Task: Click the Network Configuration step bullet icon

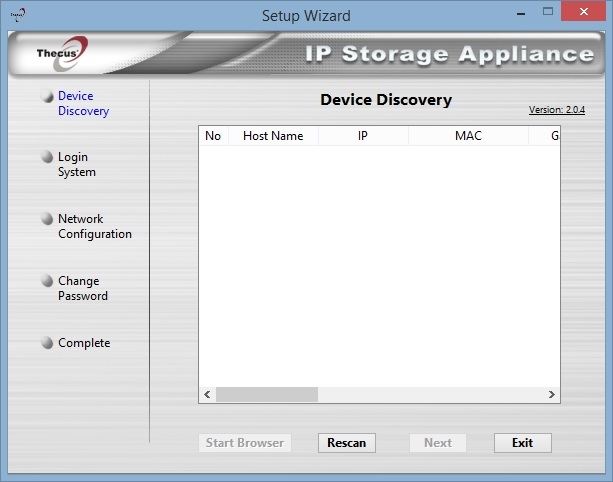Action: (x=47, y=219)
